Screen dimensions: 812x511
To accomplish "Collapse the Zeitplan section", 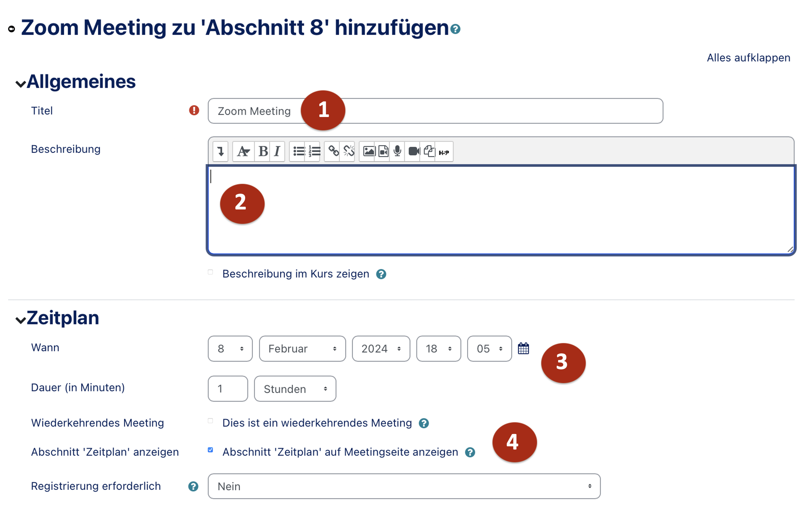I will coord(21,320).
